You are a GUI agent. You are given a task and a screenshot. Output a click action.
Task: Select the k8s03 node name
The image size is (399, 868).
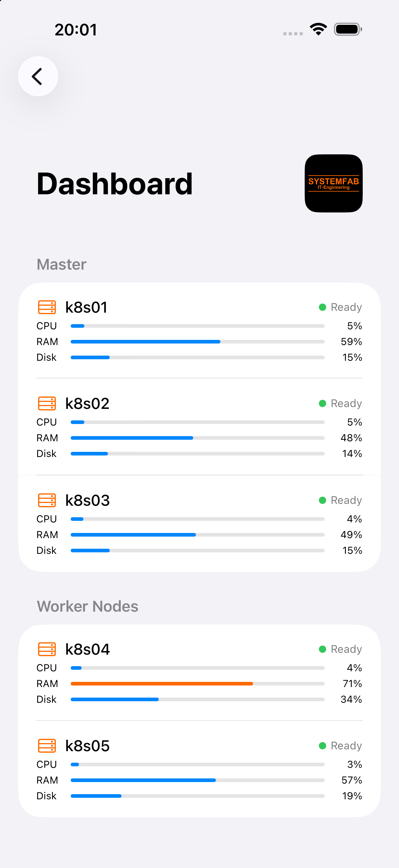[x=87, y=500]
